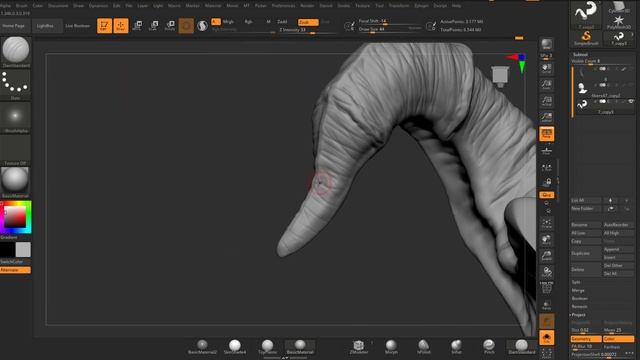Select the black secondary color swatch
This screenshot has width=640, height=360.
(7, 250)
